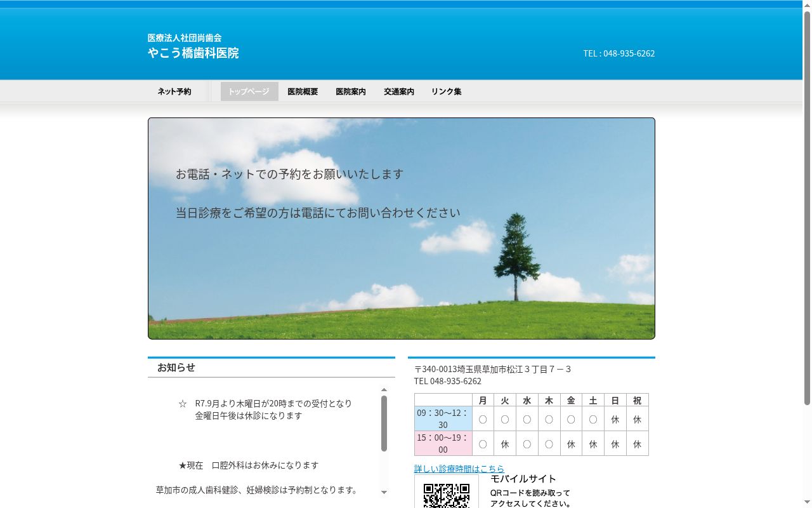Click the 土 column header in the schedule
This screenshot has height=508, width=812.
593,400
